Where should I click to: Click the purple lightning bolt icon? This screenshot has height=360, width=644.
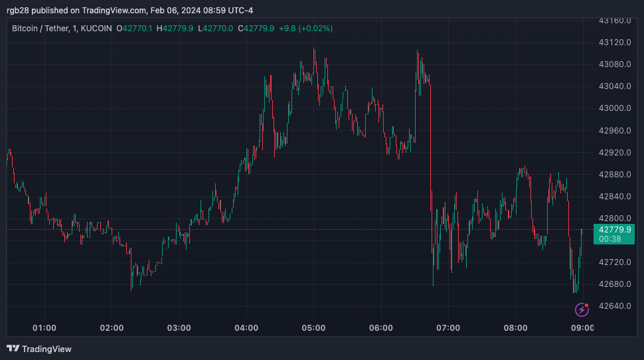[x=582, y=310]
